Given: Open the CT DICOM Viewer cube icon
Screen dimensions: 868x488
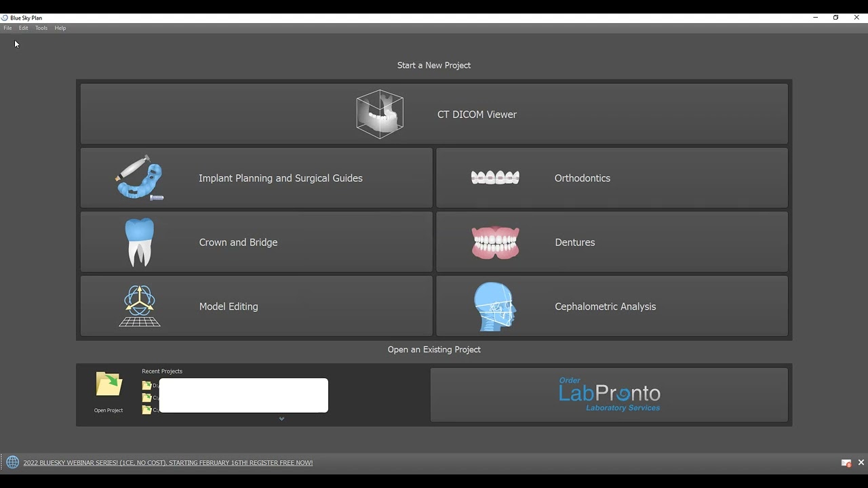Looking at the screenshot, I should pos(380,114).
